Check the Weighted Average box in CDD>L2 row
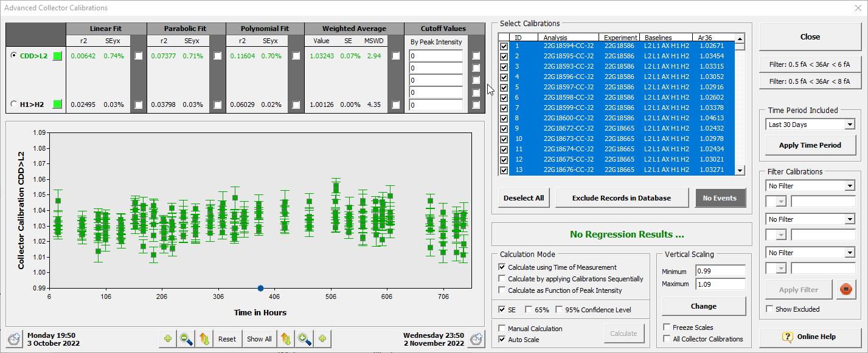 [x=396, y=56]
